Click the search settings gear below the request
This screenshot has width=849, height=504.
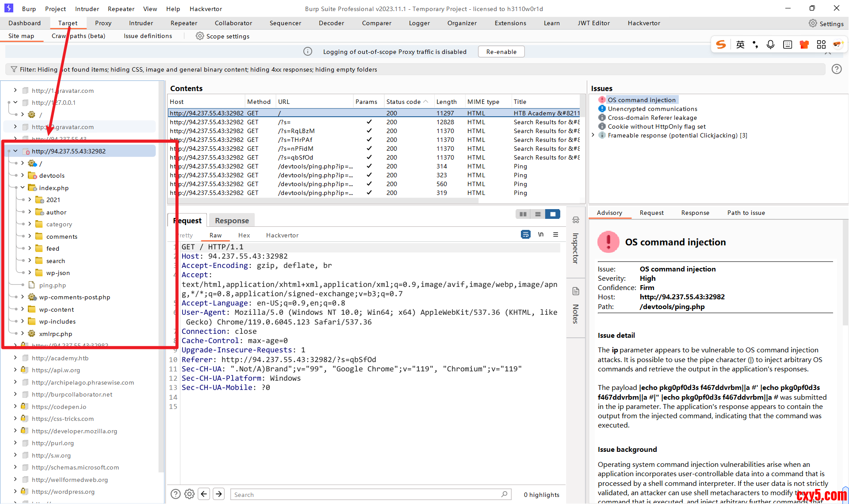tap(189, 494)
